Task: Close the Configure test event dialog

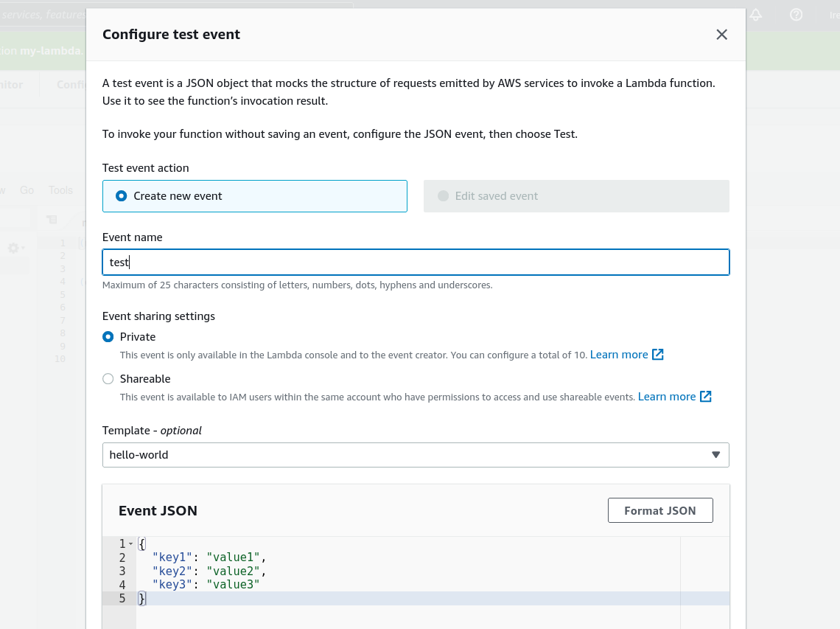Action: pyautogui.click(x=721, y=35)
